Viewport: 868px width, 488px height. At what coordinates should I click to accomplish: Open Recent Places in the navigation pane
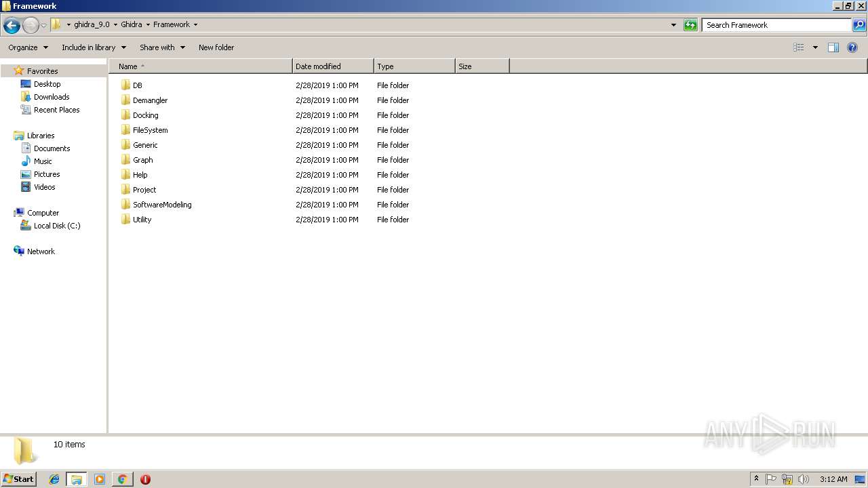click(56, 110)
